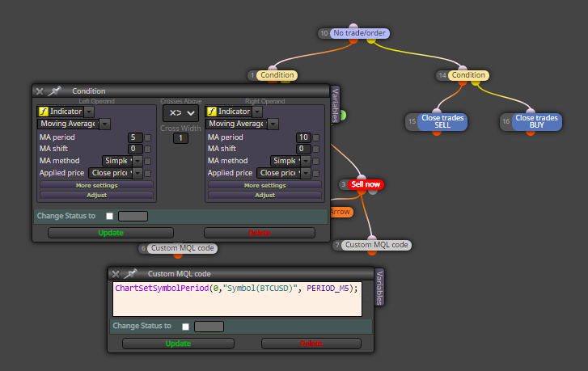Image resolution: width=588 pixels, height=371 pixels.
Task: Pin the Condition panel with pushpin icon
Action: 55,91
